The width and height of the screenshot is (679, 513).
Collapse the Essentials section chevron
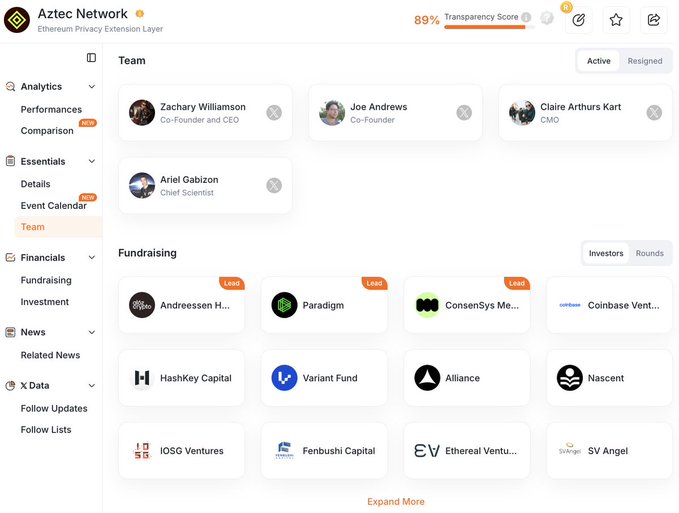92,161
